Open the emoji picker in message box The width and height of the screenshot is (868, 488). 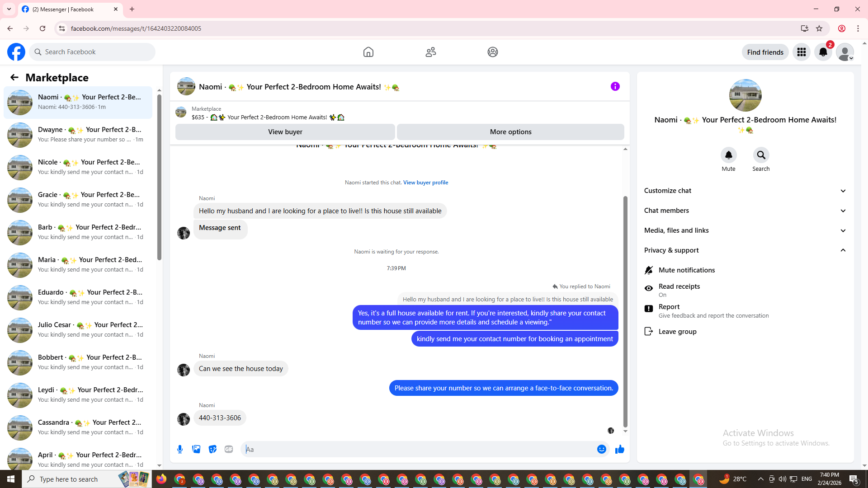[x=601, y=449]
